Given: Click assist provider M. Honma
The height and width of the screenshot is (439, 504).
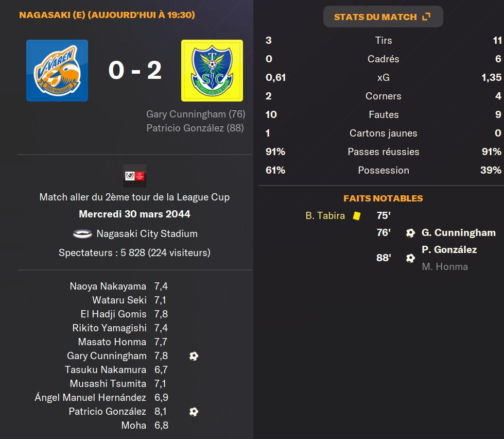Looking at the screenshot, I should 444,267.
